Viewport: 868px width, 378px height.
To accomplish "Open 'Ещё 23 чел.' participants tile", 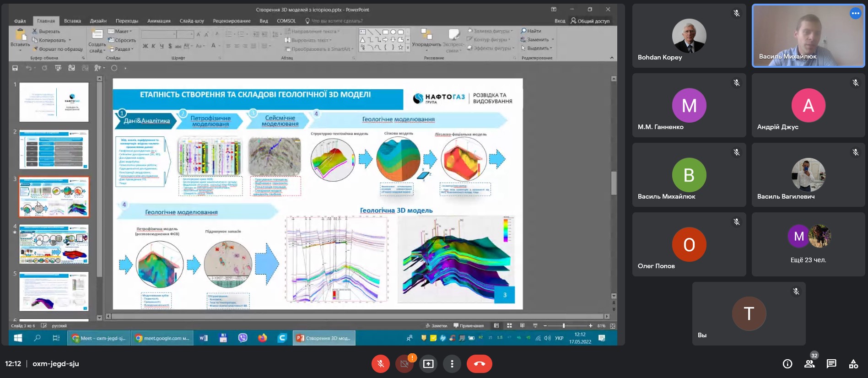I will (x=808, y=244).
